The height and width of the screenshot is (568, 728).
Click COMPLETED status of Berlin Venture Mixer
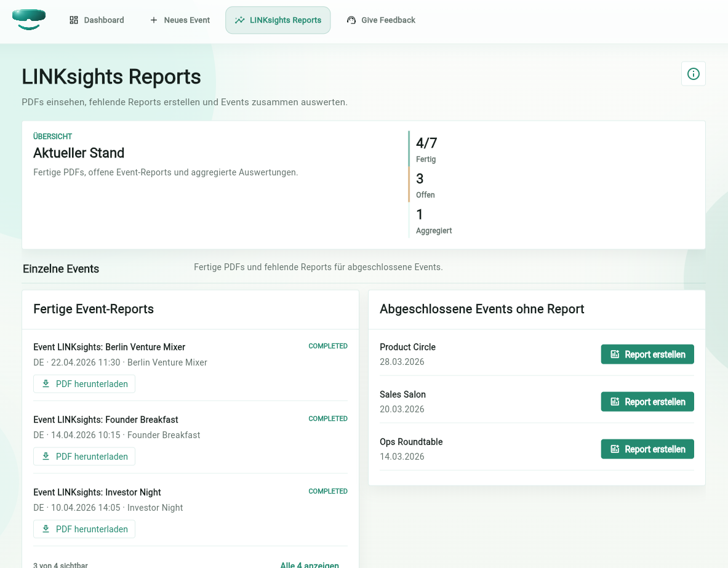tap(328, 346)
